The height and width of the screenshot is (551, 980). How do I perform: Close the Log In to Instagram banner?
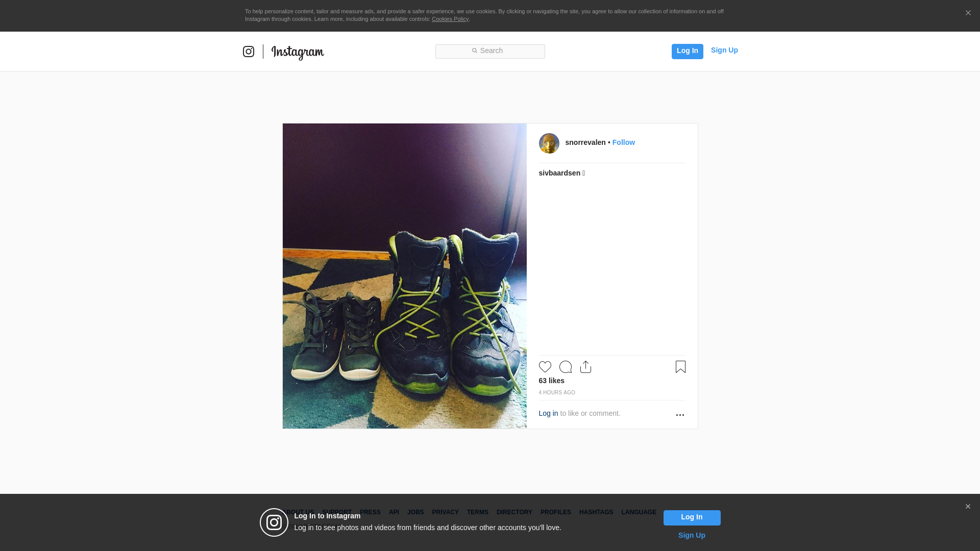(x=968, y=507)
